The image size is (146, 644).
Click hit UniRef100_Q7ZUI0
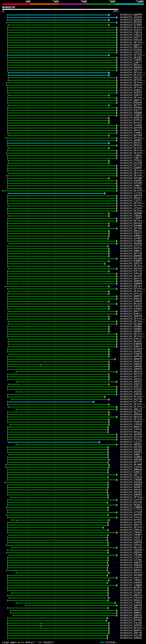[x=131, y=30]
